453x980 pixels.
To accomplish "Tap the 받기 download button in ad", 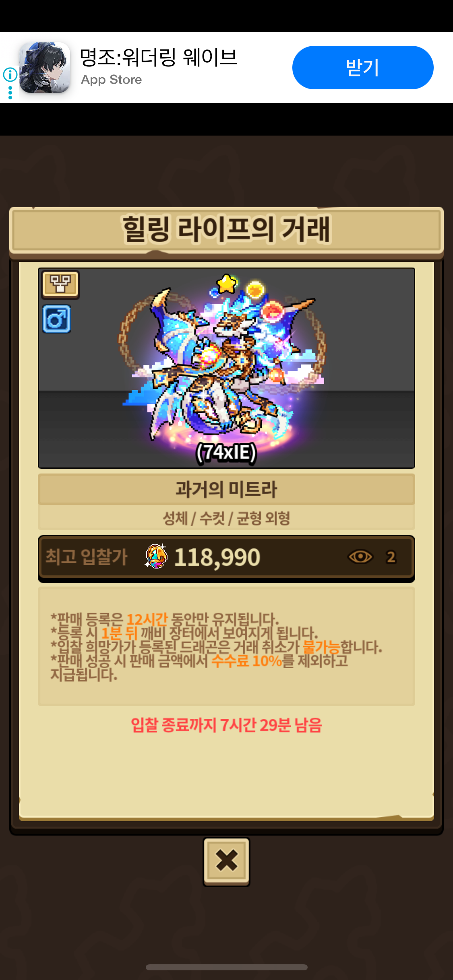I will pyautogui.click(x=363, y=68).
